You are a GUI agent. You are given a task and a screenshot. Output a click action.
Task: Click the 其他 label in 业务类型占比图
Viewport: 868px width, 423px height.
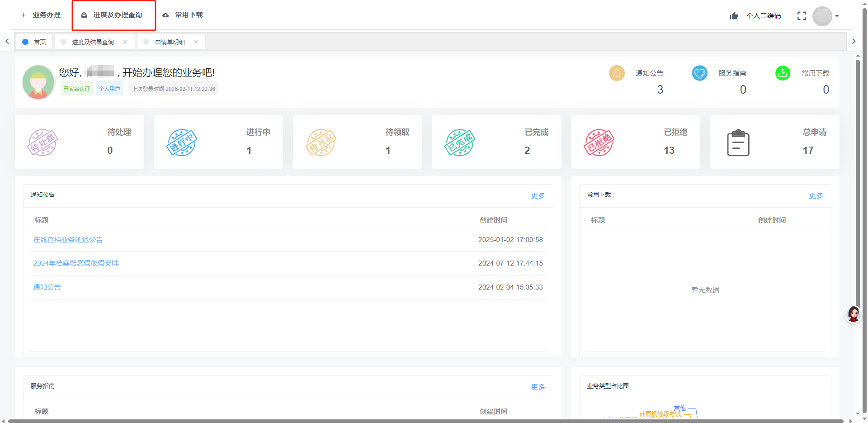coord(679,408)
